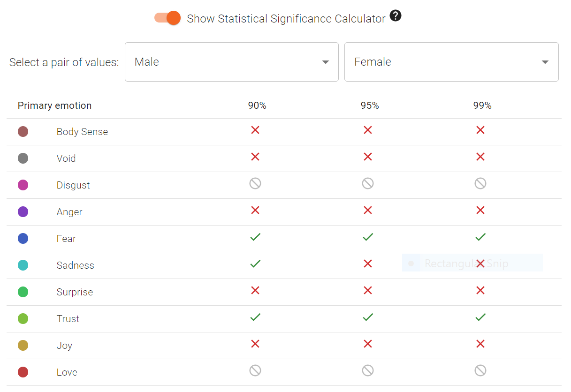Click the red X for Joy at 90%

[x=255, y=344]
